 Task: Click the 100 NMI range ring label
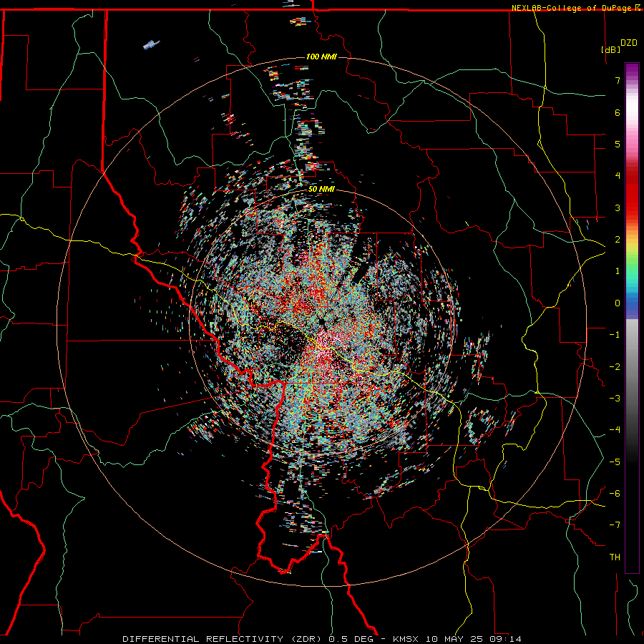point(321,57)
